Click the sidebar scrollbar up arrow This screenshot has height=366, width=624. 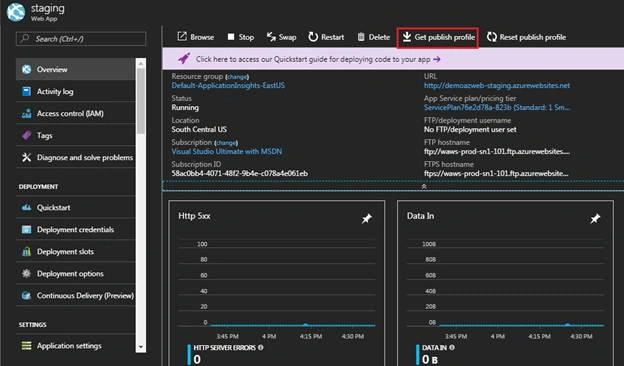click(140, 63)
